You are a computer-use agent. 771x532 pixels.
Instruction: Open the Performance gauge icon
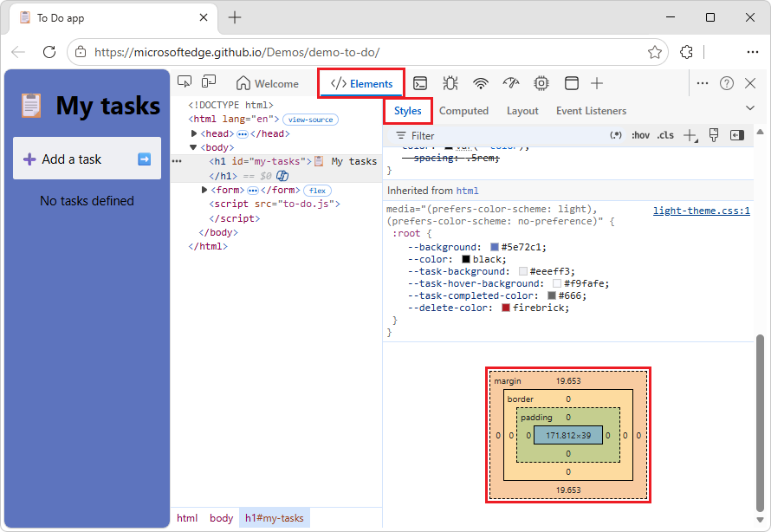(511, 83)
